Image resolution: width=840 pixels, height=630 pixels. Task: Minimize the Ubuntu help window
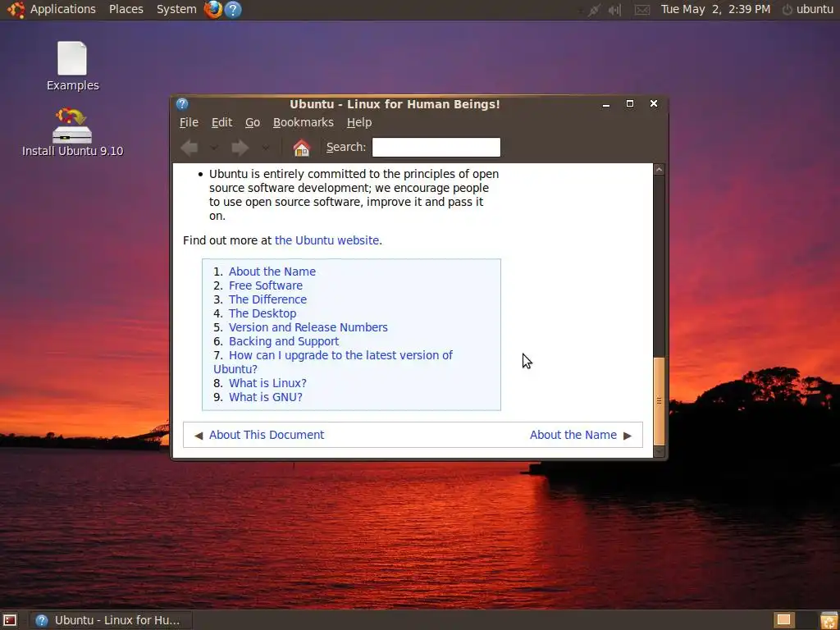coord(606,104)
